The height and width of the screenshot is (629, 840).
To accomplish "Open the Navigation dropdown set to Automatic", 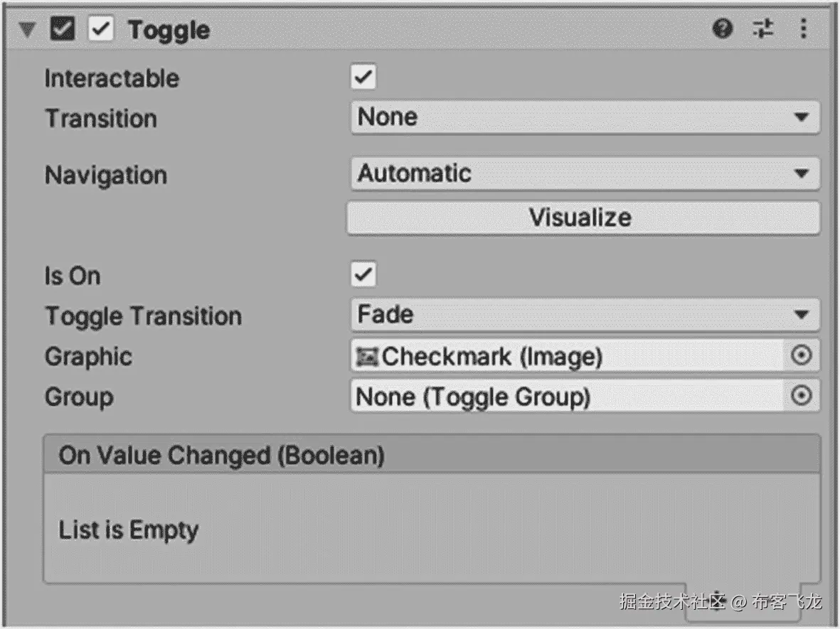I will coord(585,173).
